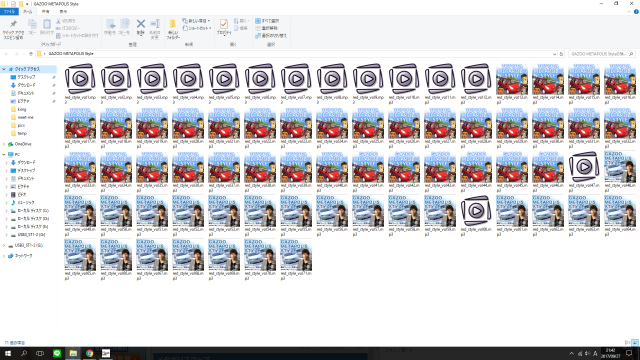Screen dimensions: 640x360
Task: Switch to large icons view in the status bar
Action: tap(635, 343)
